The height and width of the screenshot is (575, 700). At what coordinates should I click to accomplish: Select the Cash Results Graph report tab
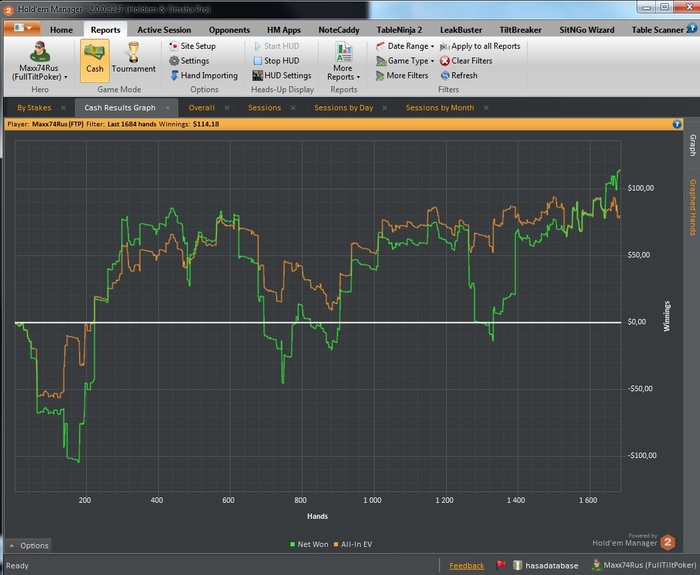pyautogui.click(x=120, y=108)
